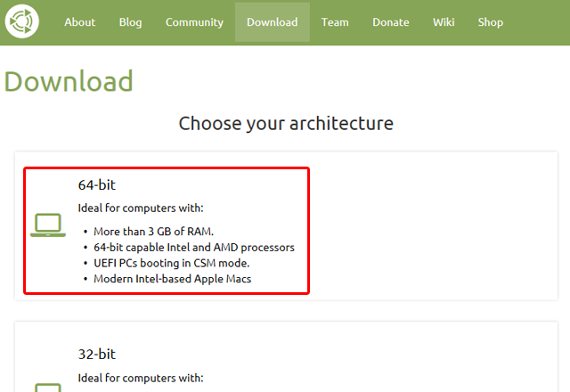
Task: Open the Donate page
Action: pyautogui.click(x=391, y=22)
